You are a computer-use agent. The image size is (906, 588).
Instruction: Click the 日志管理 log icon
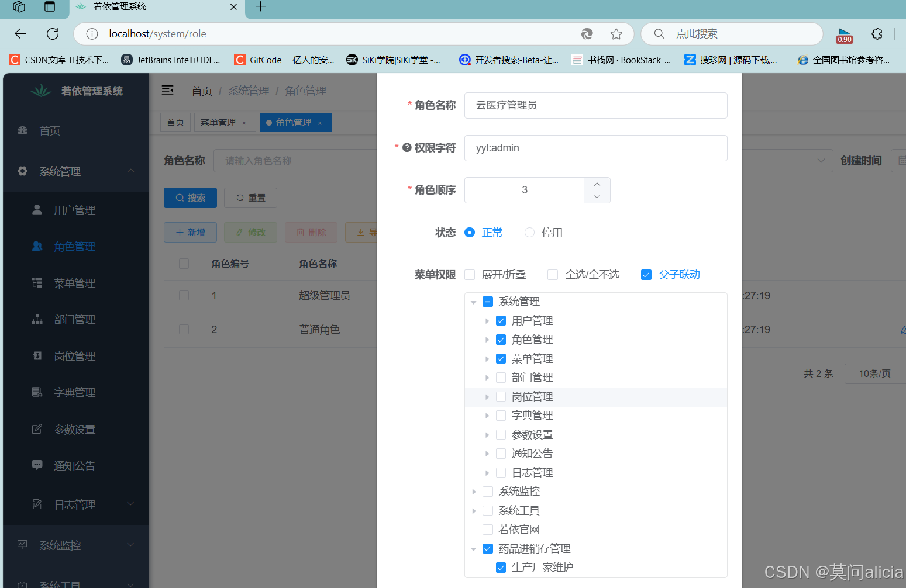pyautogui.click(x=37, y=504)
